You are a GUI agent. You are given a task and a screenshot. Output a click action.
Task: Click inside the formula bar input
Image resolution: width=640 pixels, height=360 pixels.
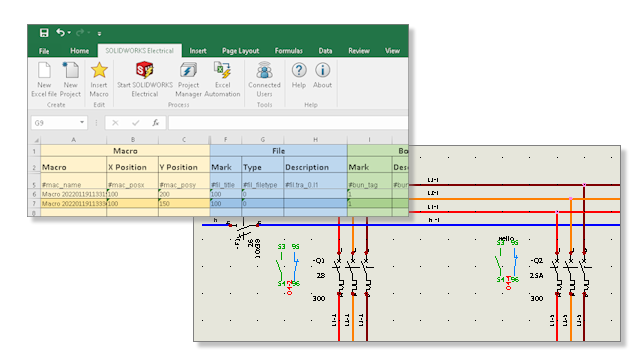coord(288,122)
